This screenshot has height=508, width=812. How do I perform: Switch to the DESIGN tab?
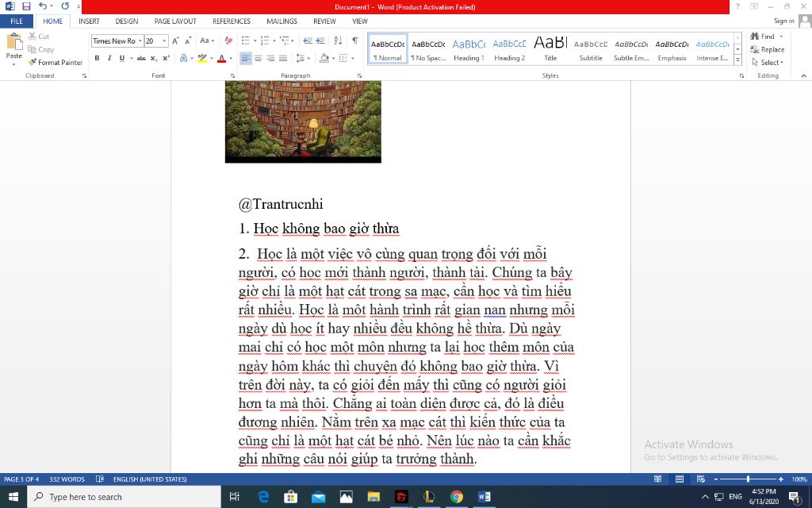[127, 21]
